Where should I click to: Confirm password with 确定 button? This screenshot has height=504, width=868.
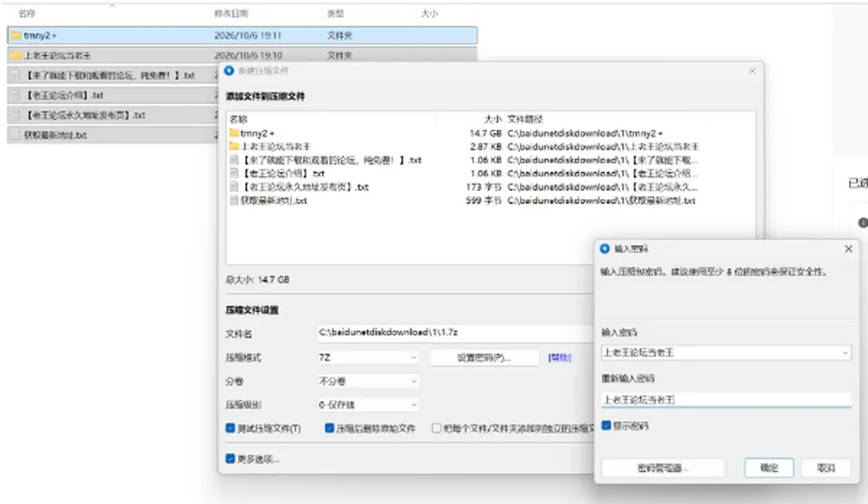coord(769,468)
